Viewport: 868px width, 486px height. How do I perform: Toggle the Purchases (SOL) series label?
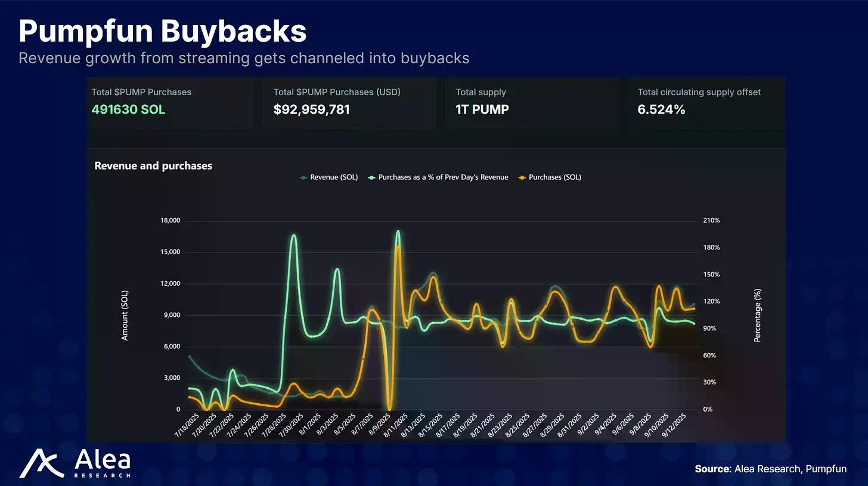tap(554, 177)
